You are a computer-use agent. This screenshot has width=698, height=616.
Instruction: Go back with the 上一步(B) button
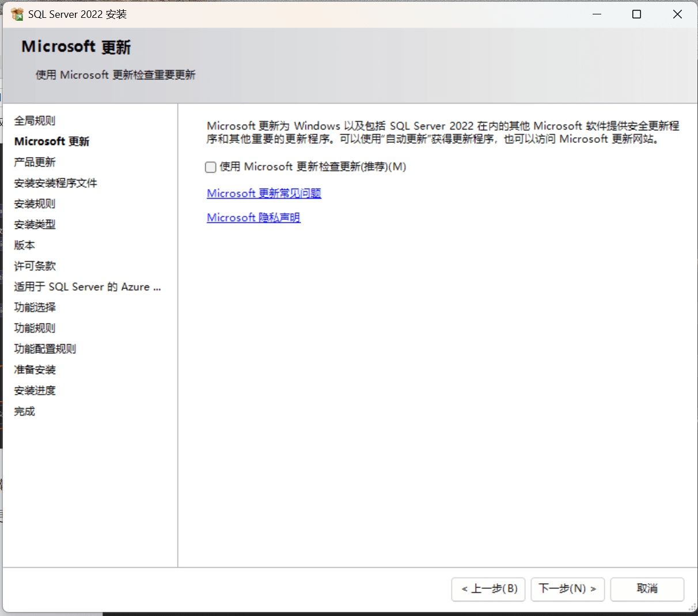[488, 589]
